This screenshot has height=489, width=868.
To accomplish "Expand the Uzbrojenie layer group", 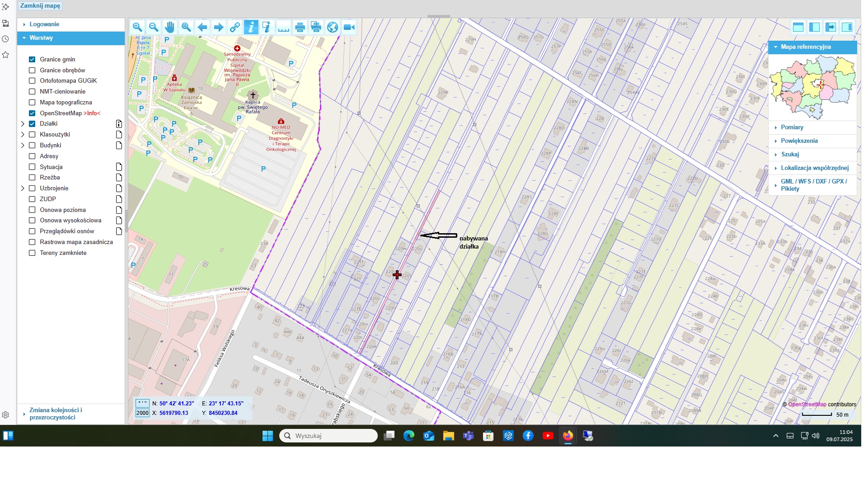I will [23, 188].
